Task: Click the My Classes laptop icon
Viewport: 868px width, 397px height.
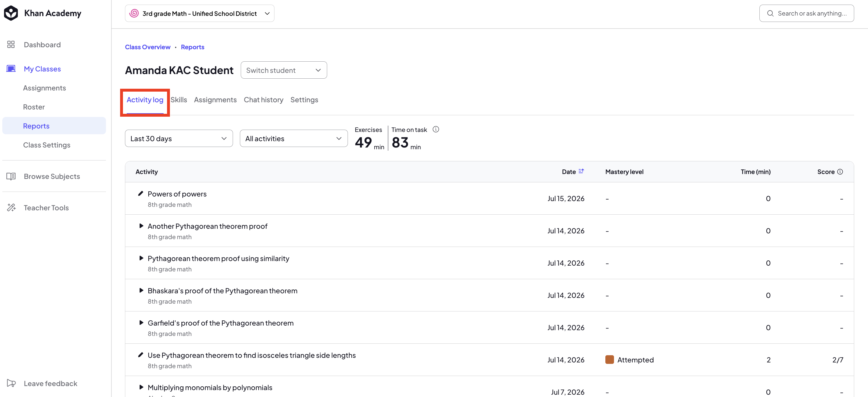Action: pos(11,69)
